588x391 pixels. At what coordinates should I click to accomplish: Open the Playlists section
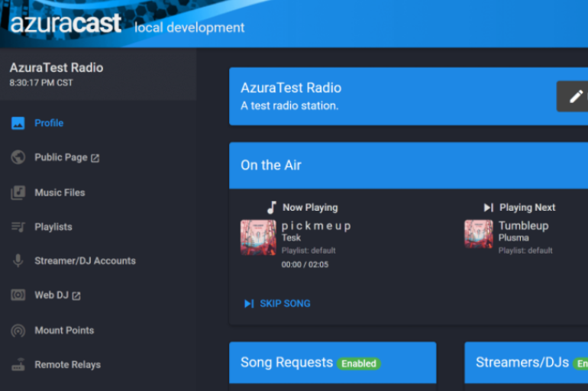tap(53, 227)
